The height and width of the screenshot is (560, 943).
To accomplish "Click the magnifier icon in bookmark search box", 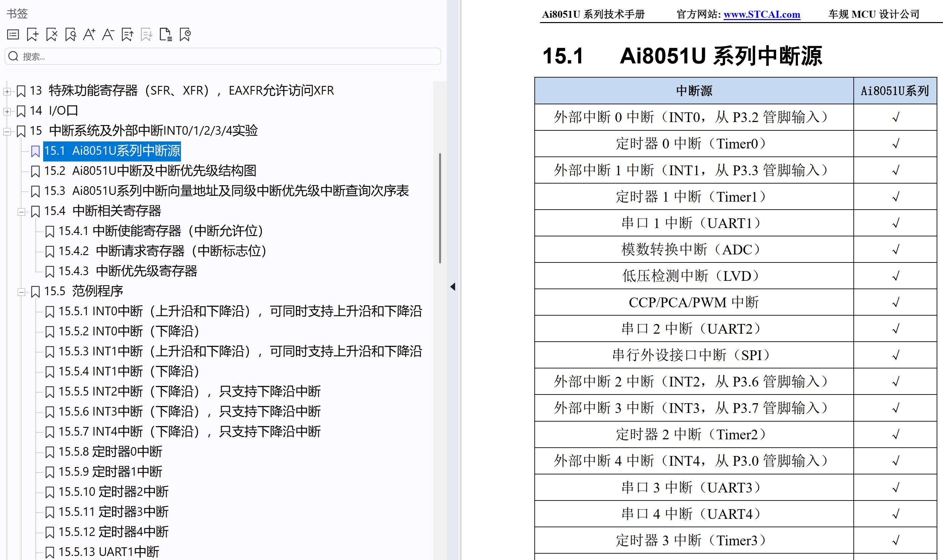I will click(x=13, y=56).
